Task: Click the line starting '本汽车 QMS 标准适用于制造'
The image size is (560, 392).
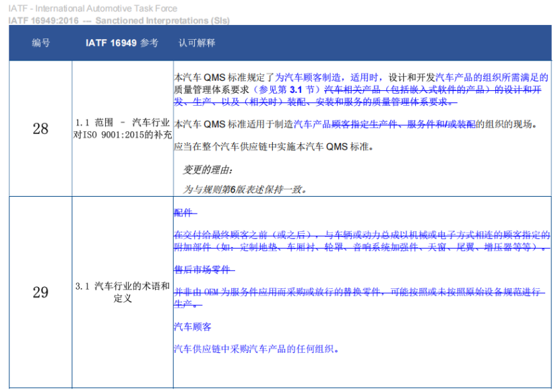Action: 356,124
